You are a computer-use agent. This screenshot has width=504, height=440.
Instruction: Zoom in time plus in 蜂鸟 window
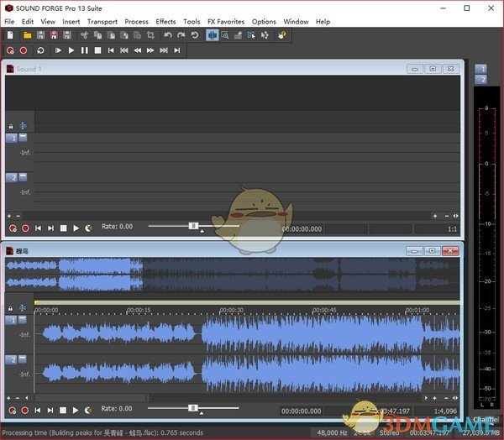[434, 398]
